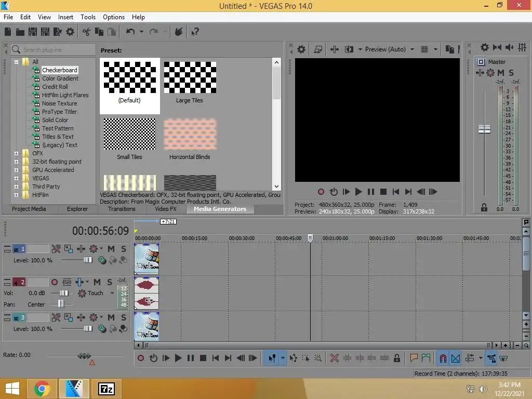This screenshot has width=532, height=399.
Task: Solo video track 3
Action: [124, 317]
